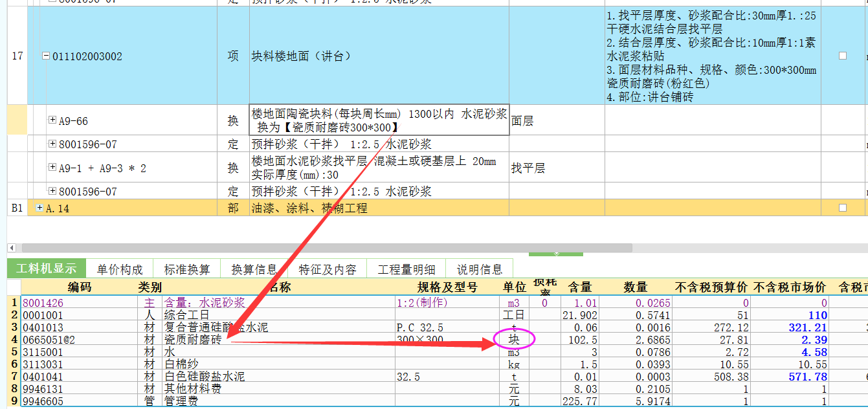This screenshot has width=868, height=409.
Task: Select the 面层 cell in the A9-66 row
Action: tap(557, 120)
